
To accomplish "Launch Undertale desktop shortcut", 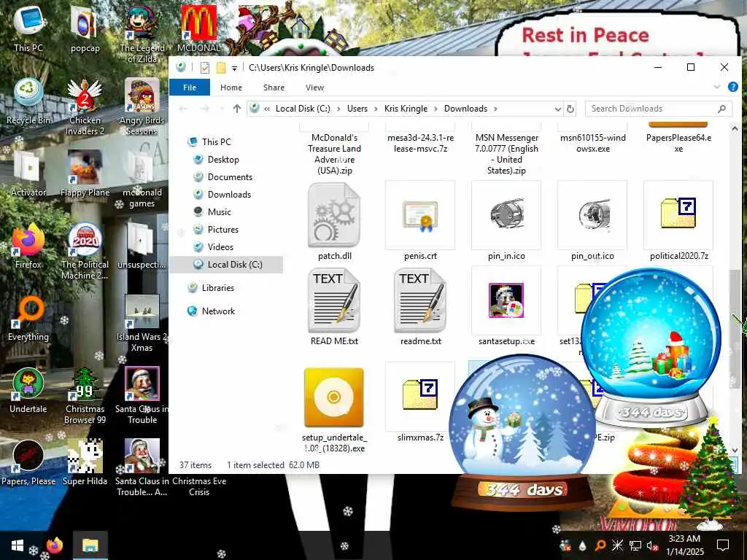I will pos(28,391).
